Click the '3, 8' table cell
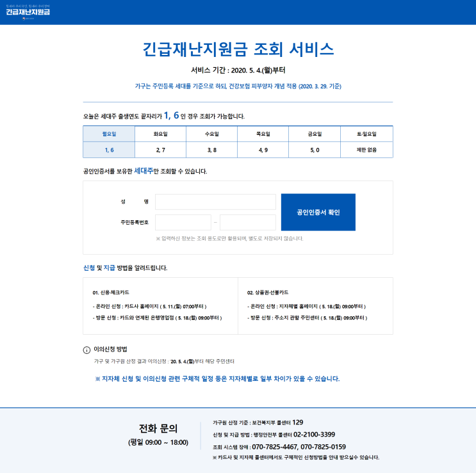Screen dimensions: 476x473 [211, 150]
